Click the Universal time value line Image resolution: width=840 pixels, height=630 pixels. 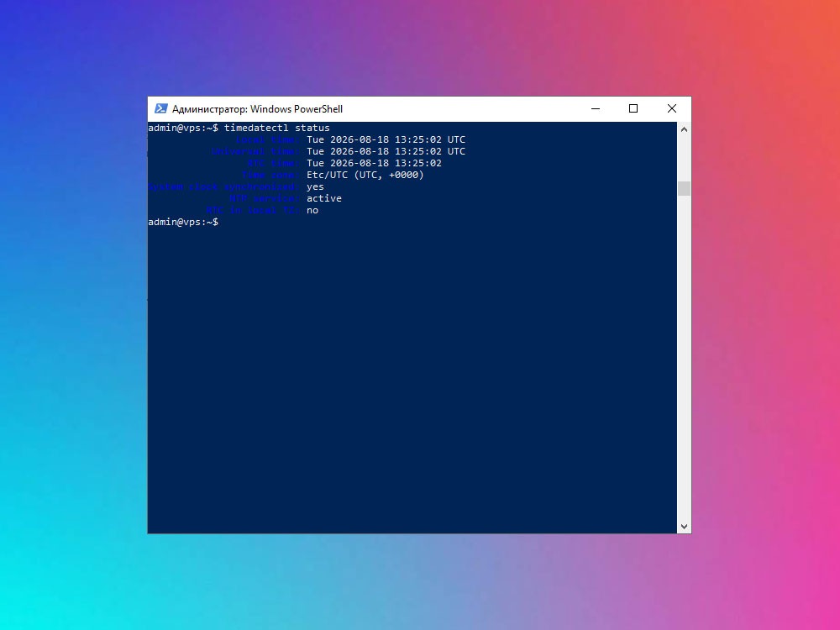[386, 151]
